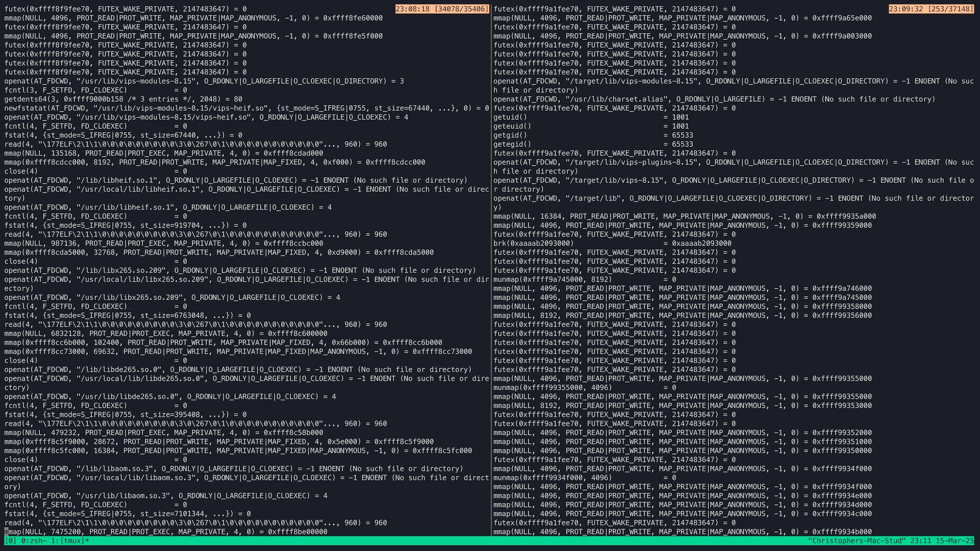
Task: Click the 15-Mar-25 date in status bar
Action: coord(956,541)
